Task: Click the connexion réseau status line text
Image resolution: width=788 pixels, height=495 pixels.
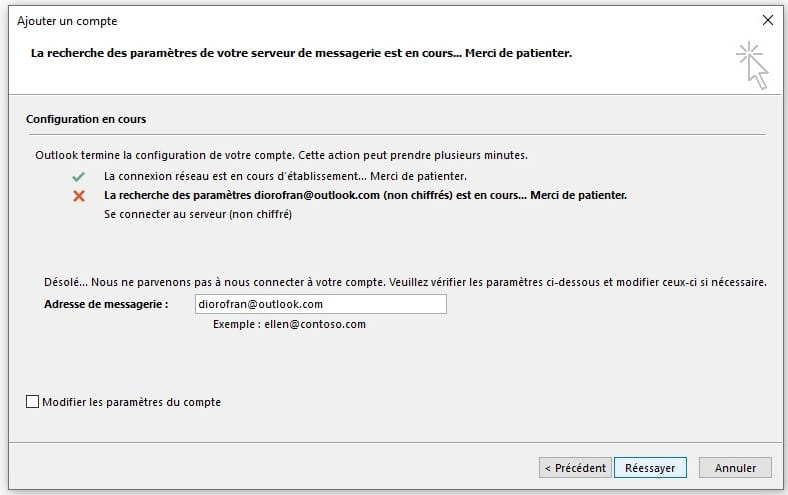Action: click(285, 176)
